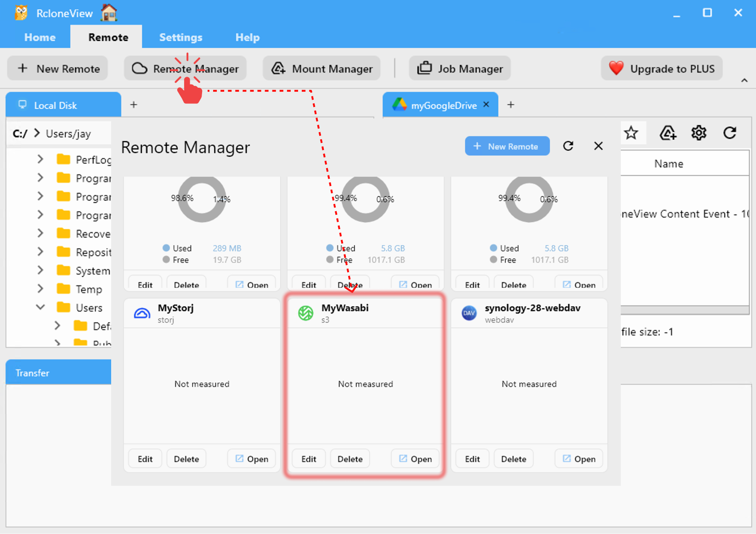This screenshot has height=534, width=756.
Task: Click the star favorite icon above the file list
Action: click(632, 133)
